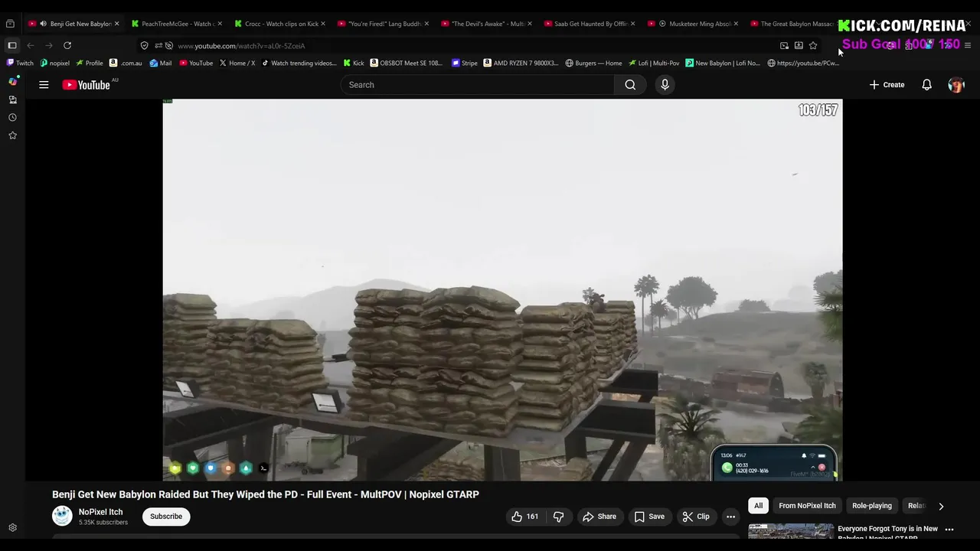
Task: Open more options for Everyone Forgot Tony video
Action: (949, 530)
